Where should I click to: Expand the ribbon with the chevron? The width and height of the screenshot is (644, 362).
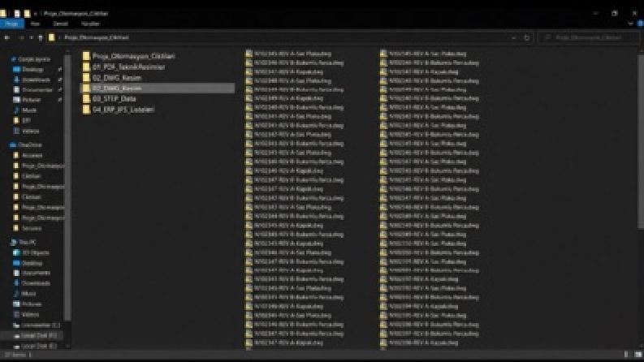tap(630, 24)
